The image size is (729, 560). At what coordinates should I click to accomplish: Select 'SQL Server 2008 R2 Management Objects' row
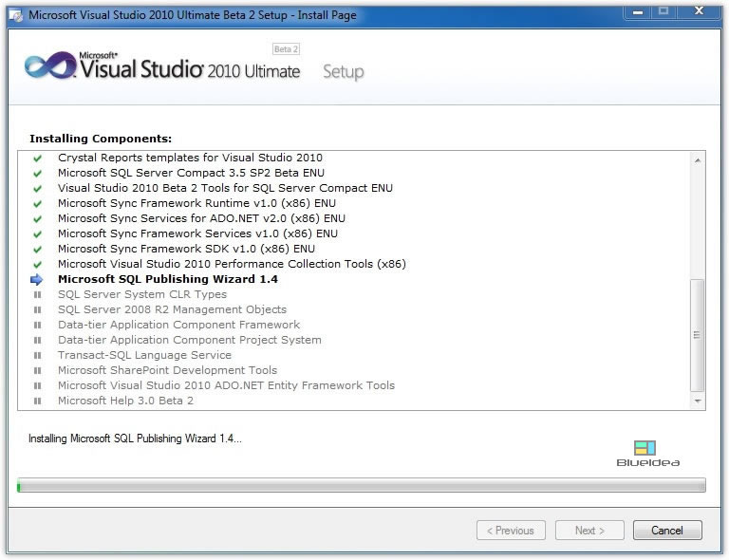click(x=172, y=309)
